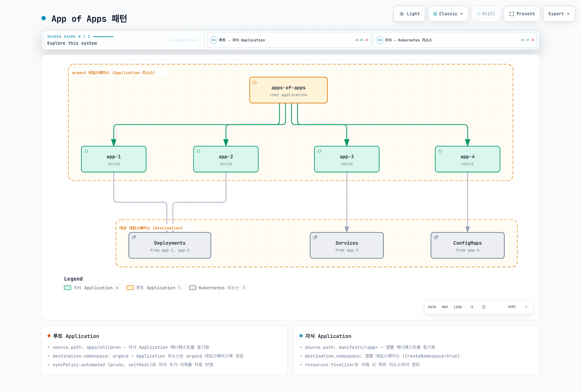
Task: Click the Legend heading
Action: (73, 279)
